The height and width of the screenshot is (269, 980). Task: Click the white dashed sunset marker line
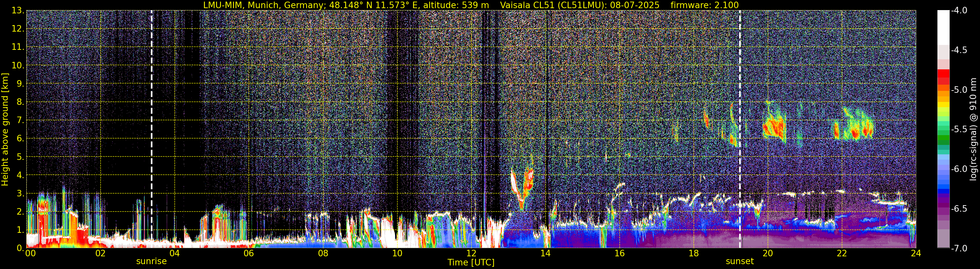(740, 114)
